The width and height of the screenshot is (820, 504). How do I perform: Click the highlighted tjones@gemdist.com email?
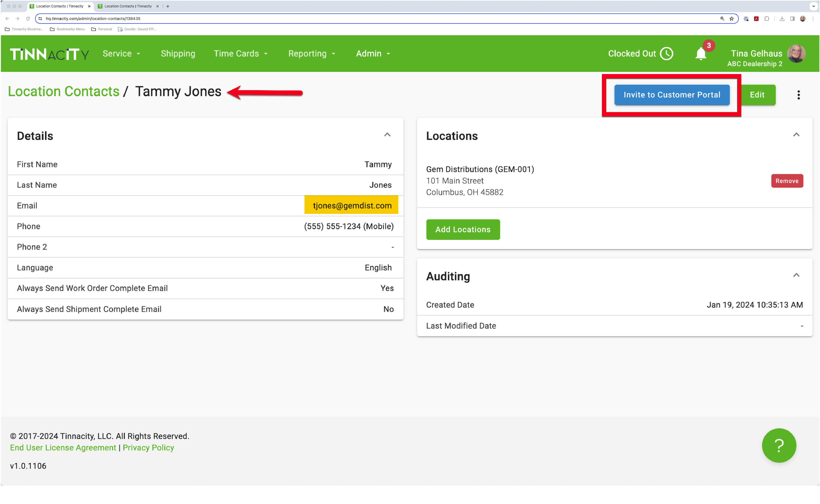(x=351, y=205)
